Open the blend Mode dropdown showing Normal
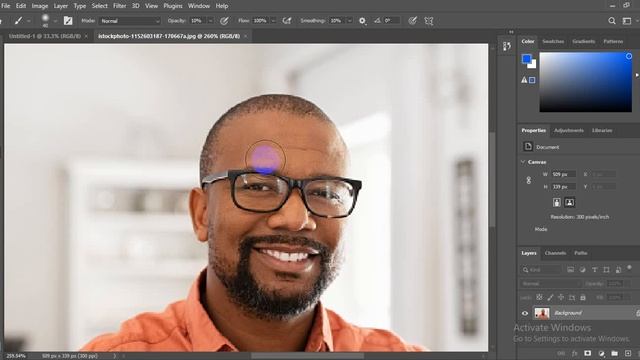Image resolution: width=640 pixels, height=360 pixels. tap(130, 21)
